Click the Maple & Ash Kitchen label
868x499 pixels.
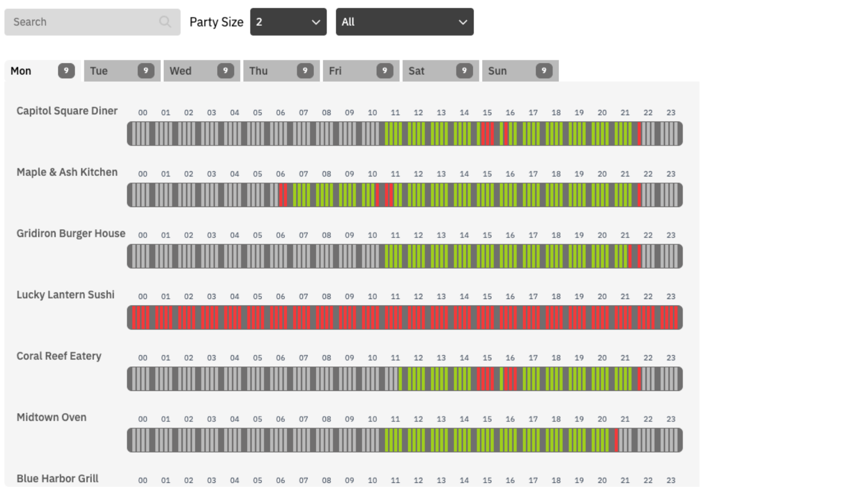[67, 172]
